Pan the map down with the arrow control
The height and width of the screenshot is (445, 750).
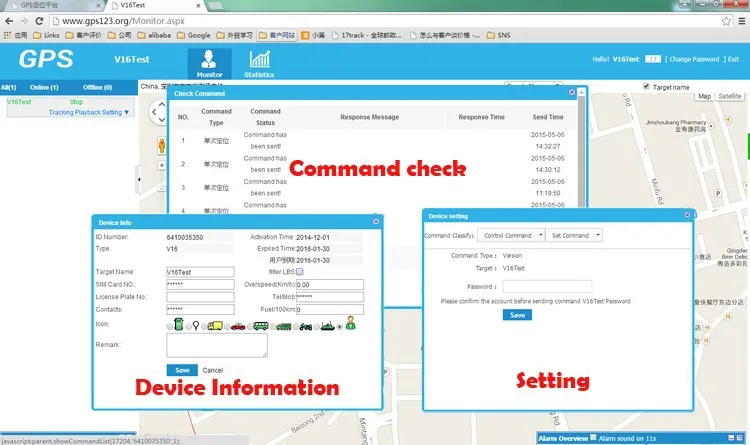click(x=162, y=120)
